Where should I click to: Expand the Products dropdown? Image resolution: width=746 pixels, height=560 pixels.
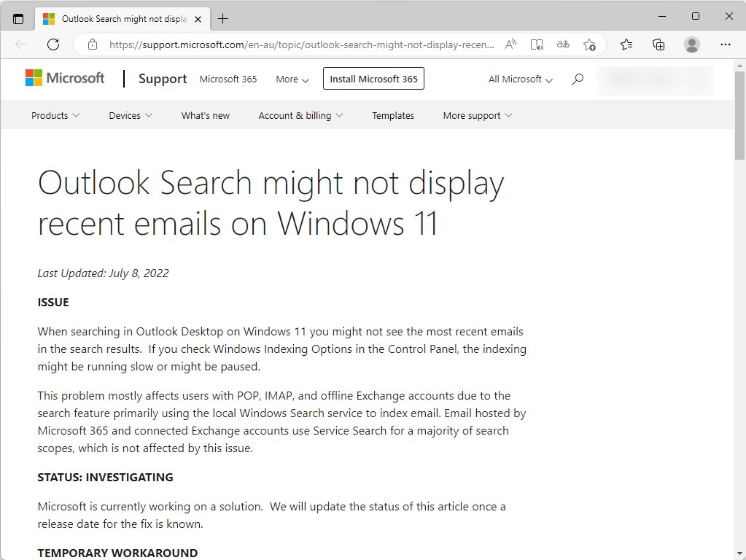coord(55,115)
